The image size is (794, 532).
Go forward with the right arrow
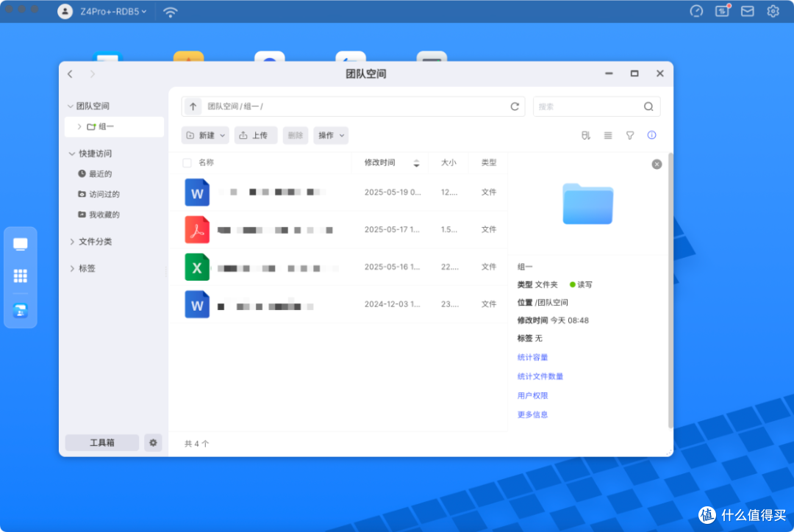[92, 74]
